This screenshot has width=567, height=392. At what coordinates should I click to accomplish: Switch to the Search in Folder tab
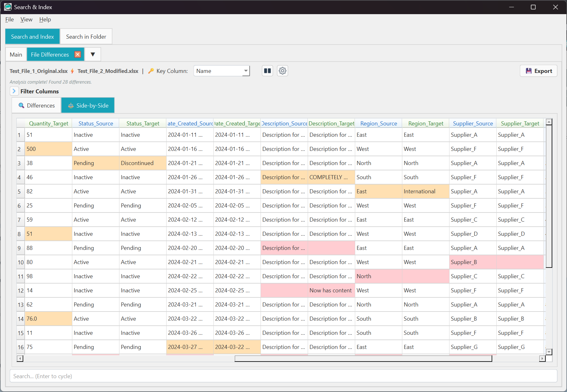[86, 36]
